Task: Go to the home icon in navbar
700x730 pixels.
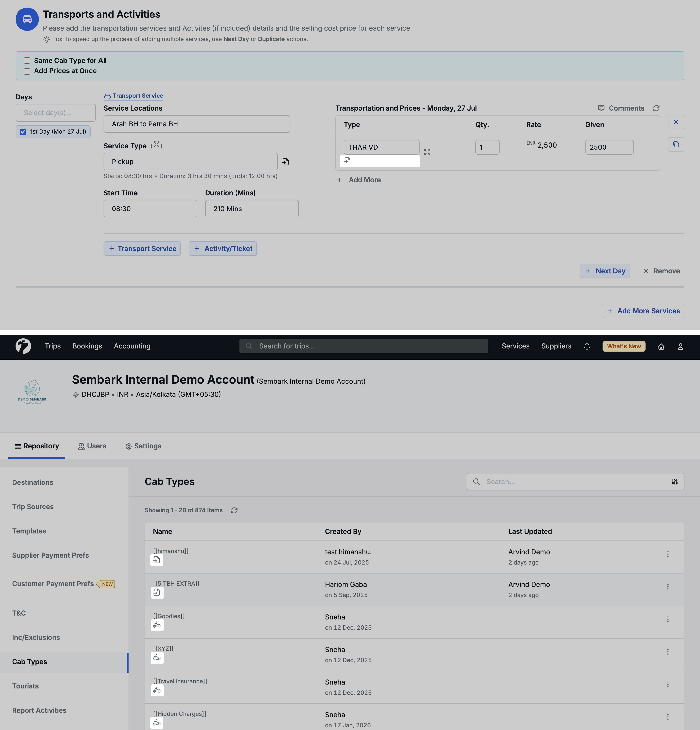Action: pos(661,346)
